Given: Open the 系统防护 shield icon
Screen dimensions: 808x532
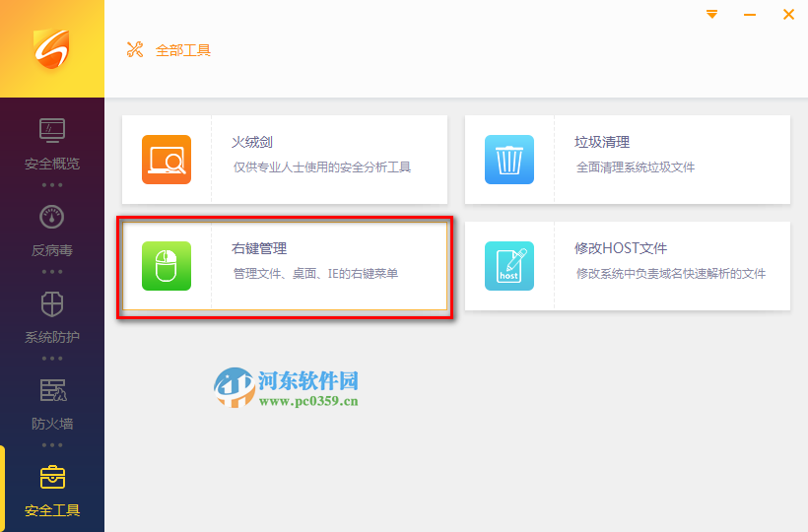Looking at the screenshot, I should tap(52, 303).
